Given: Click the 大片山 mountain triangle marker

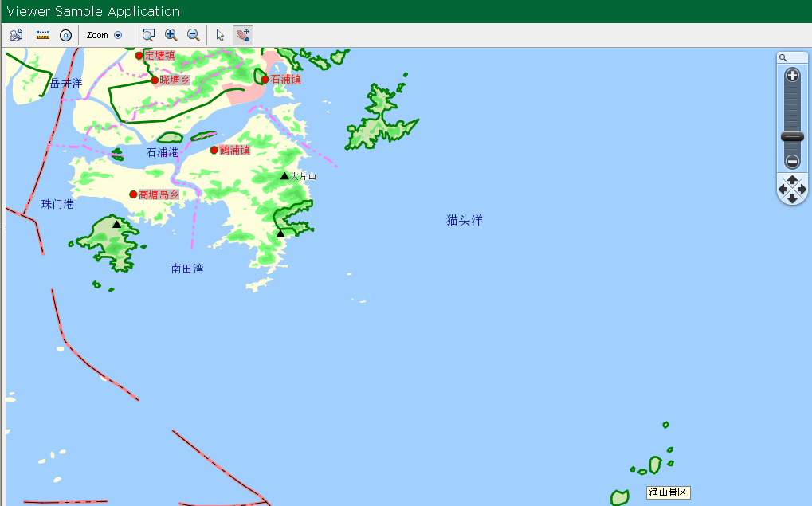Looking at the screenshot, I should pos(284,175).
